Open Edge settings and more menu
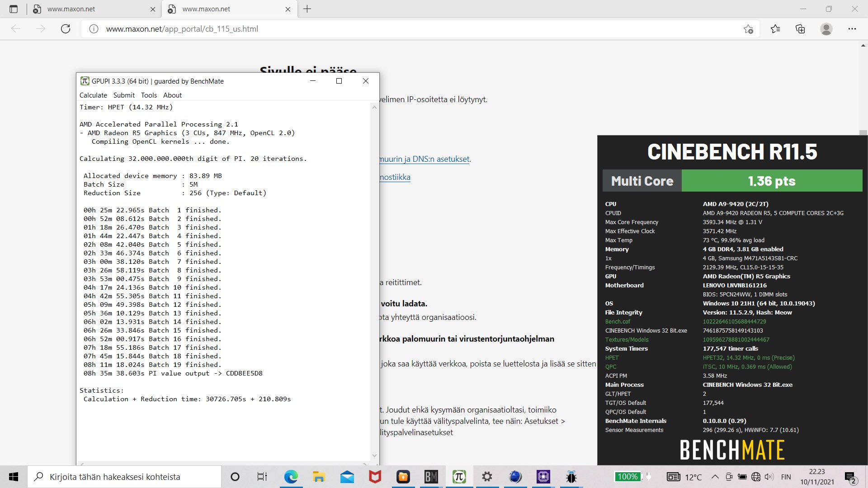Screen dimensions: 868x488 pos(852,29)
